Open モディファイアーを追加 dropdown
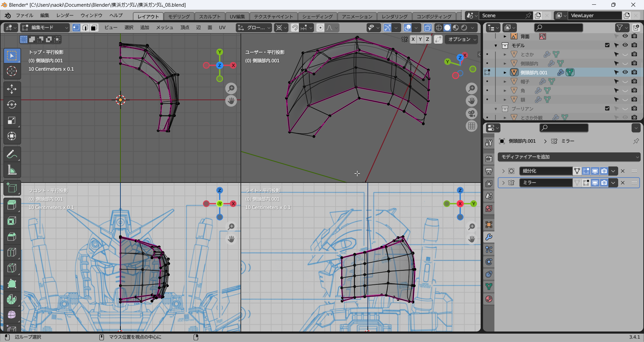 pos(569,157)
